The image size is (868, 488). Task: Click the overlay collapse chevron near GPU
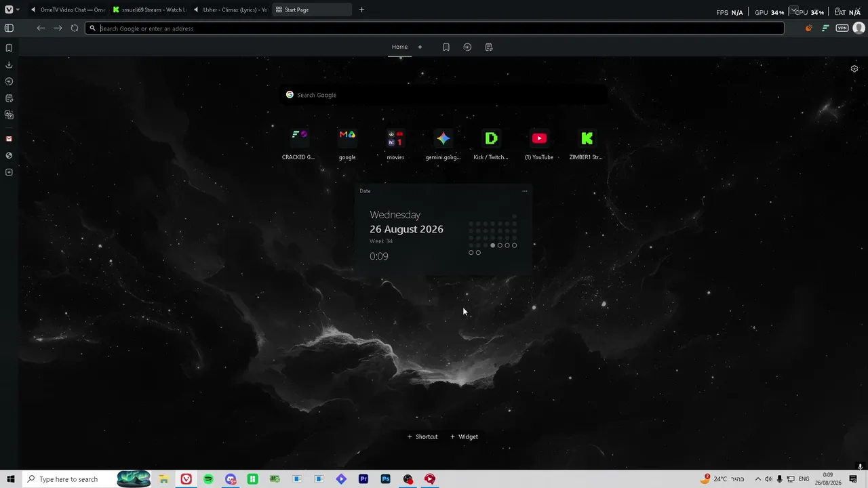pyautogui.click(x=793, y=11)
